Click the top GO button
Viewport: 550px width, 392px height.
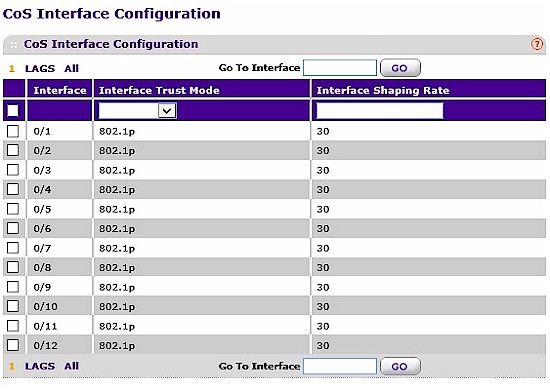(400, 68)
